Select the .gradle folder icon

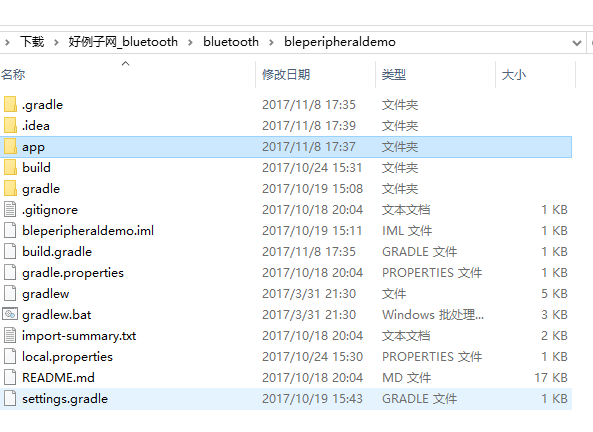(10, 104)
